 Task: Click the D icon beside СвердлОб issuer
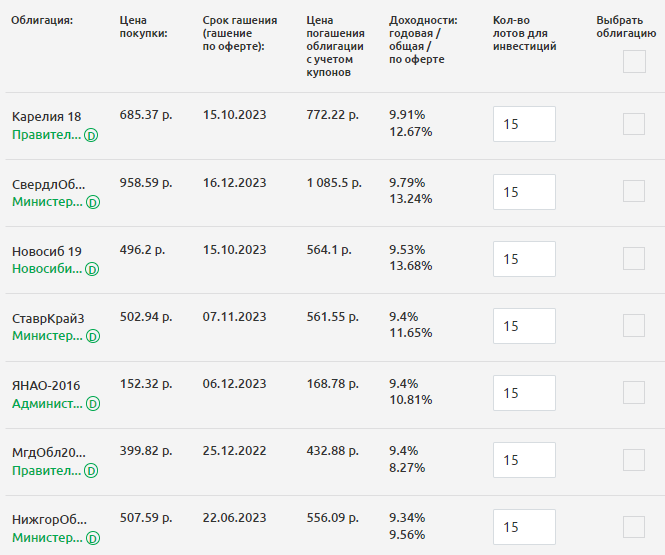click(x=93, y=202)
